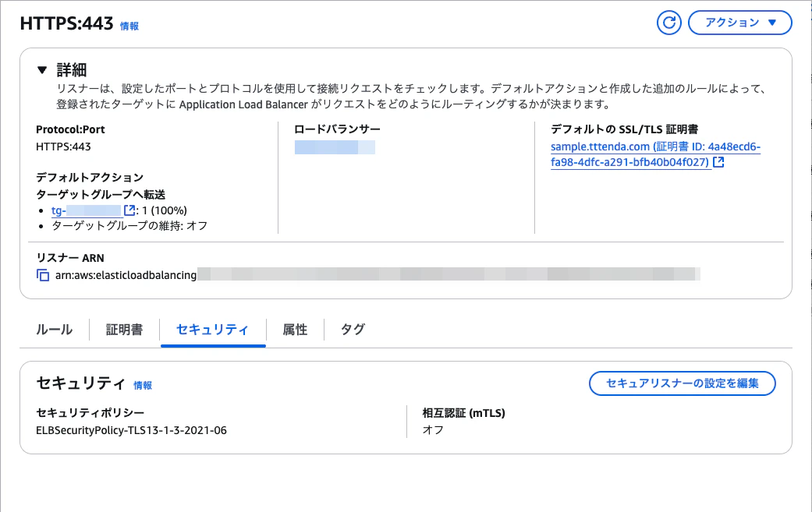Click the arn:aws:elasticloadbalancing ARN text
Image resolution: width=812 pixels, height=512 pixels.
(x=126, y=275)
